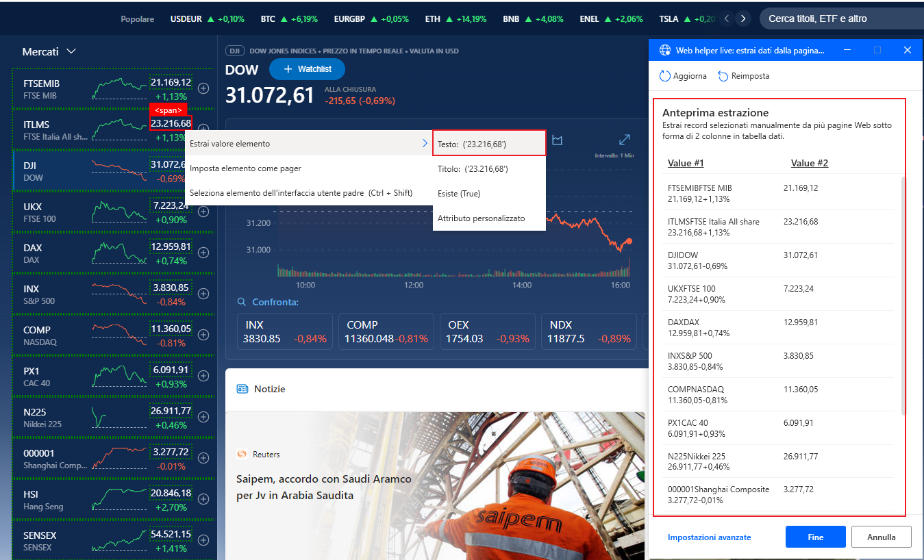Viewport: 924px width, 560px height.
Task: Click the ETH ticker item
Action: 455,19
